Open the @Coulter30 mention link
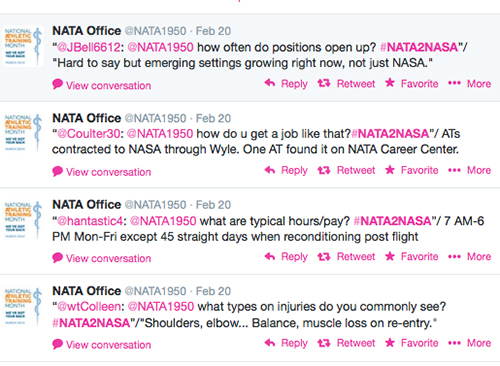Image resolution: width=500 pixels, height=366 pixels. [89, 134]
